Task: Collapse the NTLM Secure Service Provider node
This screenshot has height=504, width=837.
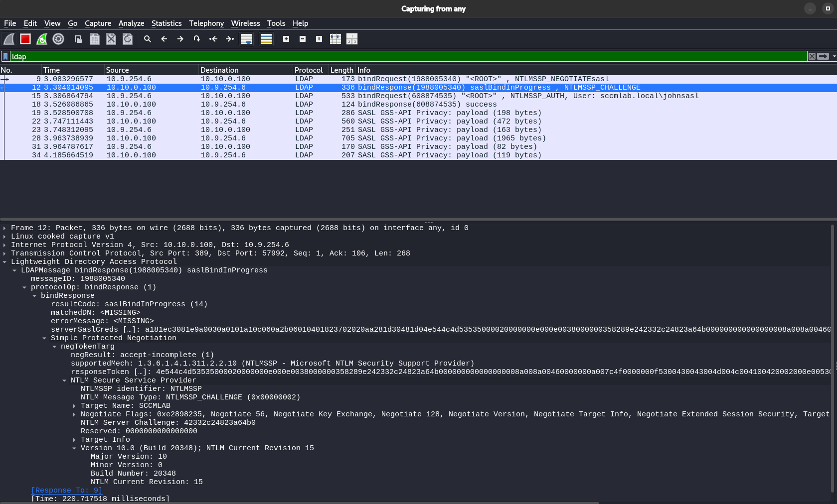Action: (x=64, y=380)
